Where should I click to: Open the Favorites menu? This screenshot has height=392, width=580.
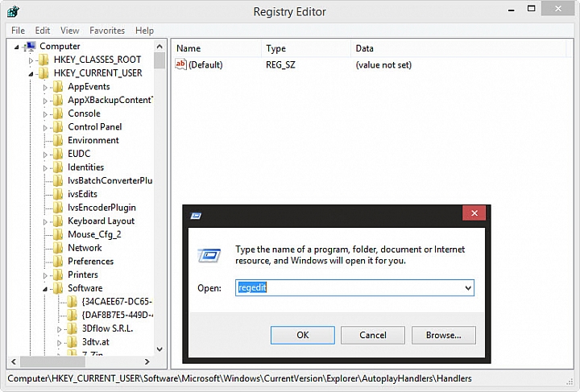pyautogui.click(x=107, y=31)
